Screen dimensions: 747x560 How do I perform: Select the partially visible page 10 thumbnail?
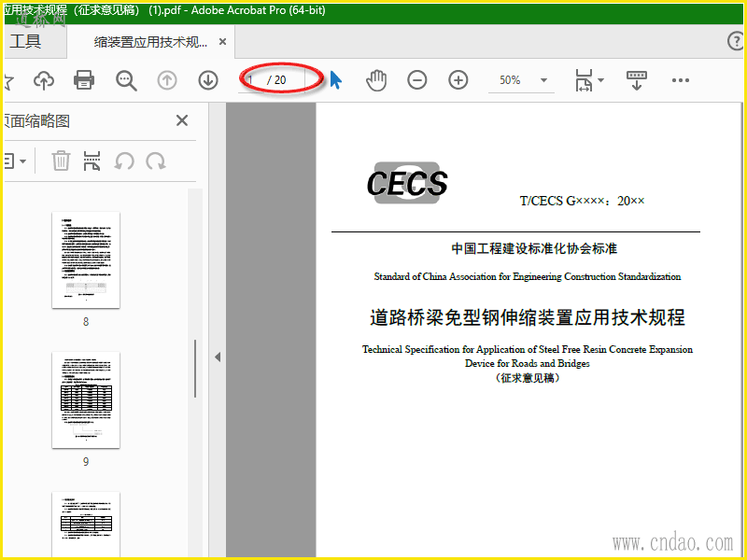pyautogui.click(x=86, y=525)
